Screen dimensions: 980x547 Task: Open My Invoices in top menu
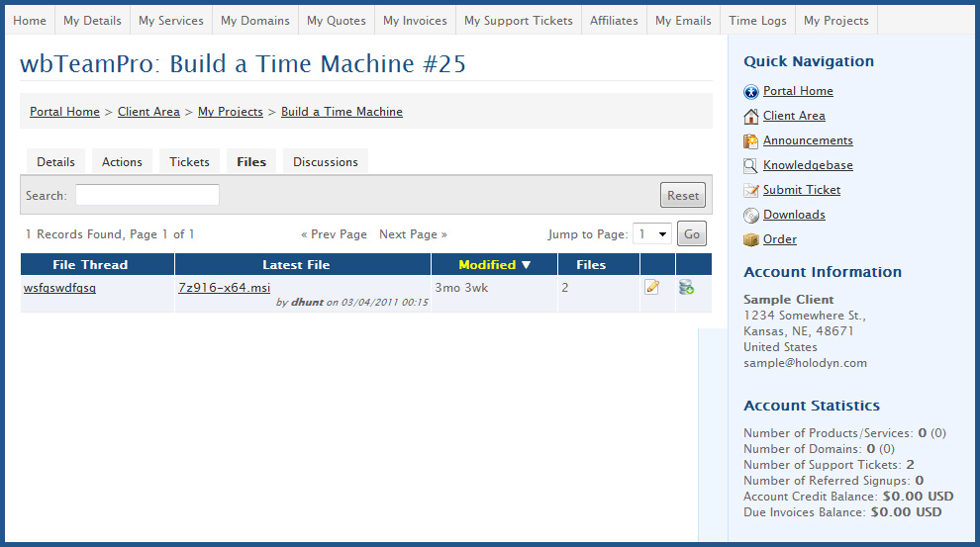click(415, 21)
